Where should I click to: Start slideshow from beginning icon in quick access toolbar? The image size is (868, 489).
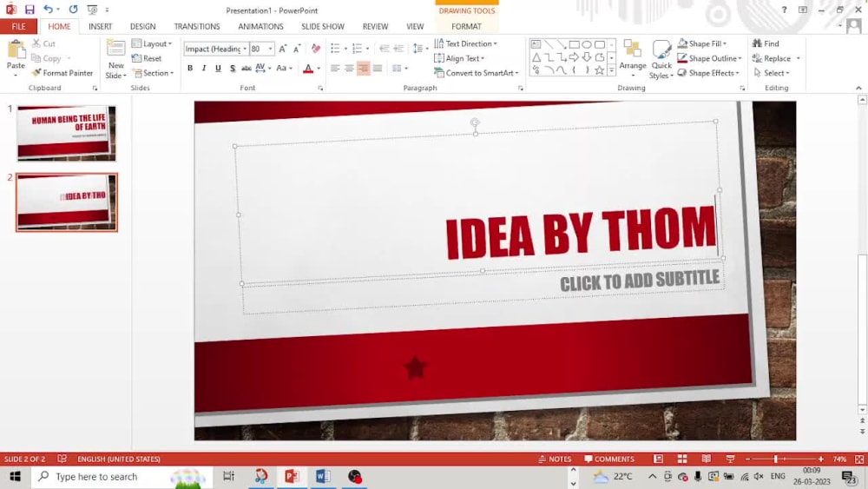[92, 10]
